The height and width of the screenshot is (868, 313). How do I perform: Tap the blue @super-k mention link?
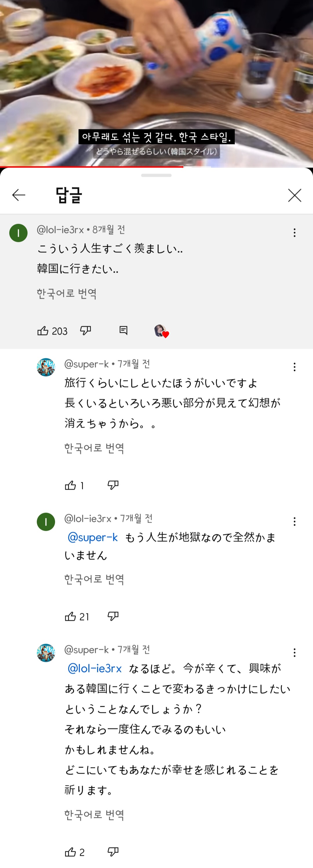click(93, 537)
